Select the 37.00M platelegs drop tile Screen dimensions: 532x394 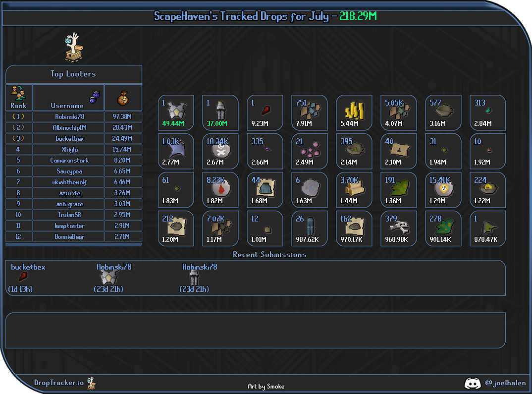[x=220, y=113]
